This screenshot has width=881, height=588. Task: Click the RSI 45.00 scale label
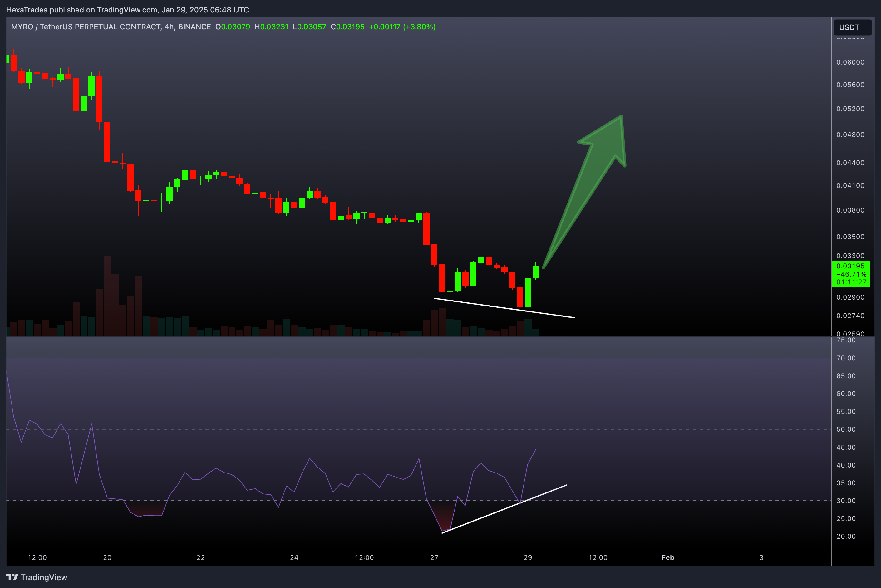coord(846,447)
